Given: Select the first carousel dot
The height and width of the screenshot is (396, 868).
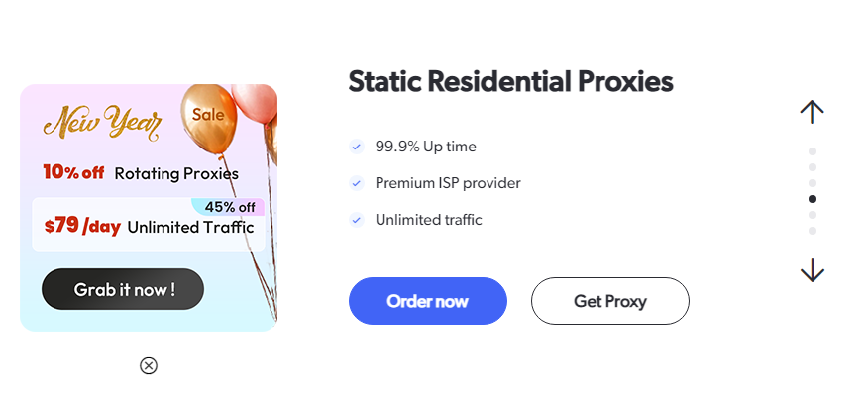Looking at the screenshot, I should click(x=813, y=151).
